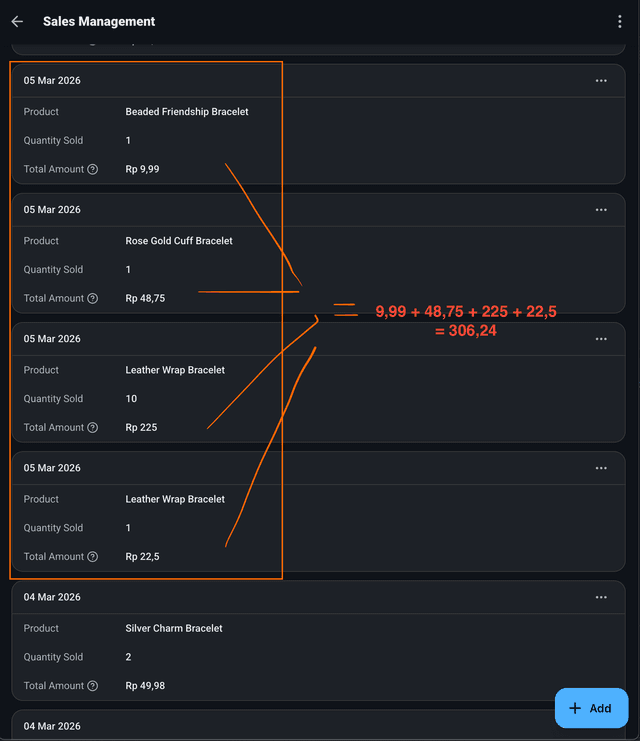640x741 pixels.
Task: Open the vertical three-dot menu in header
Action: coord(620,21)
